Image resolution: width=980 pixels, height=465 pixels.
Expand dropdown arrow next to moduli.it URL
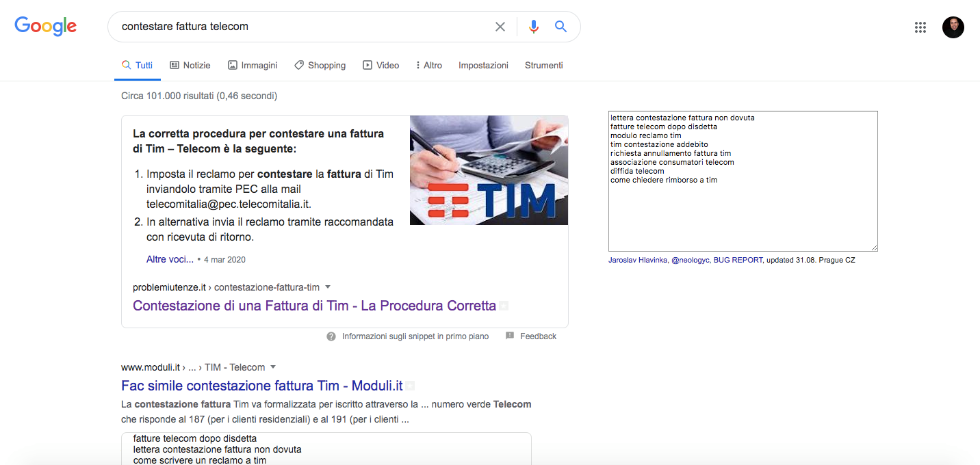(273, 367)
